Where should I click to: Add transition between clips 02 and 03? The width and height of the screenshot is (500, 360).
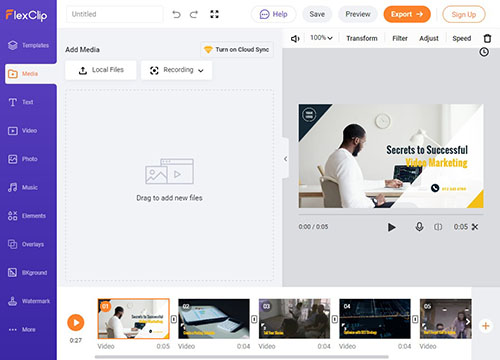coord(254,319)
